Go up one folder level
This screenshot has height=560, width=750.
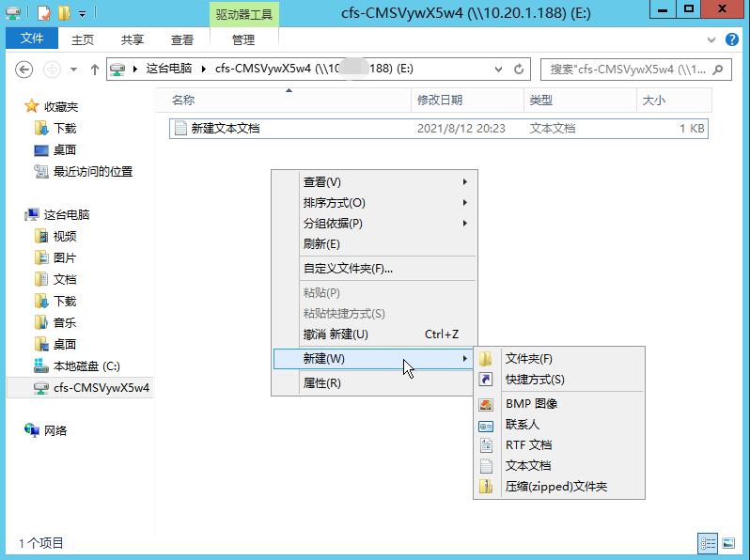[95, 70]
